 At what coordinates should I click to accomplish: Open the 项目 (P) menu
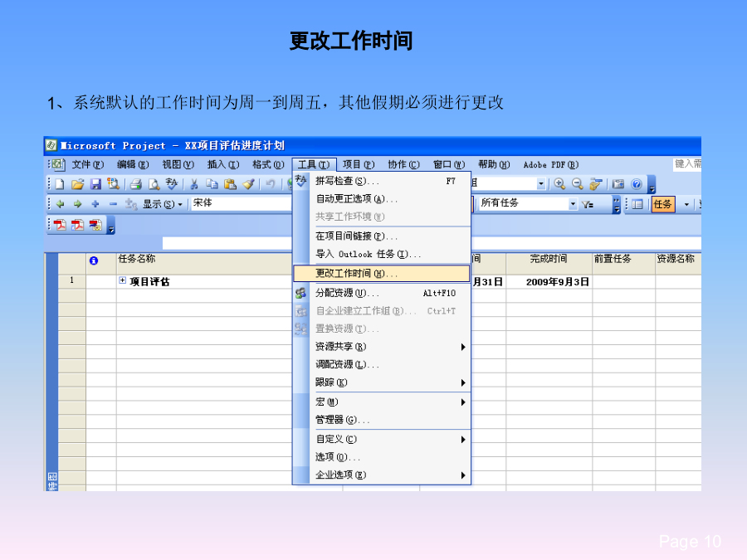pyautogui.click(x=359, y=165)
